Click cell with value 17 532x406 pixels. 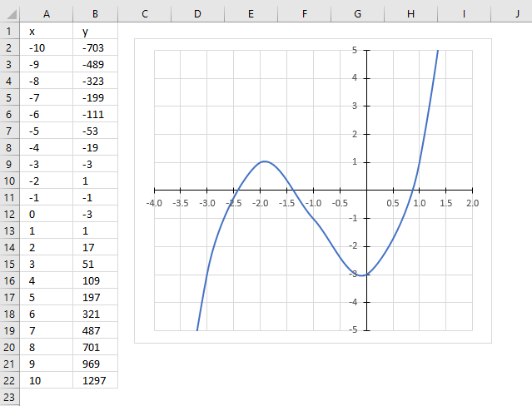(x=95, y=247)
